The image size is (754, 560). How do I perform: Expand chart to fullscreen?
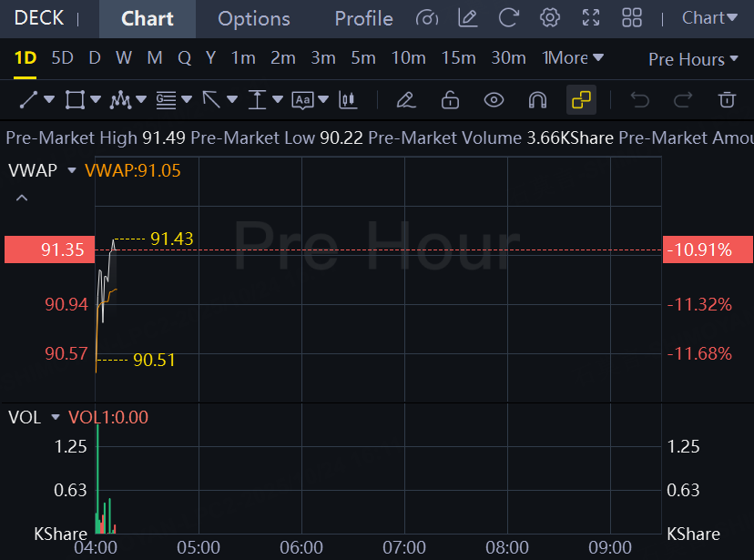[591, 18]
